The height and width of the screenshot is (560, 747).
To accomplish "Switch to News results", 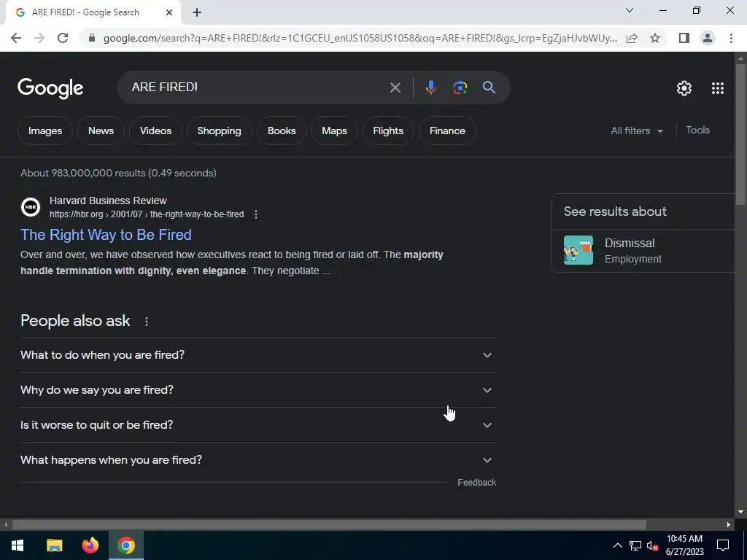I will pos(101,131).
